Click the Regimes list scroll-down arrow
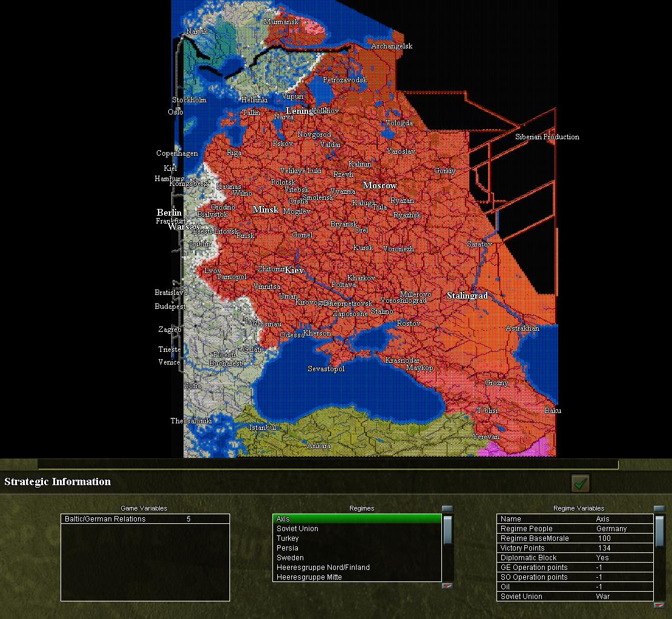 click(x=447, y=586)
